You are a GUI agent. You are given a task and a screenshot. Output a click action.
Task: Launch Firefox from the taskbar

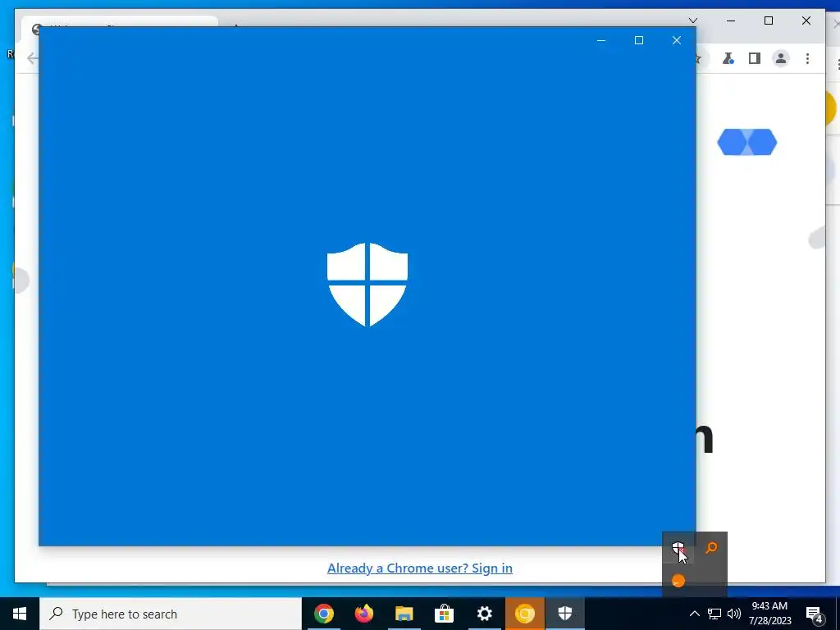(363, 614)
